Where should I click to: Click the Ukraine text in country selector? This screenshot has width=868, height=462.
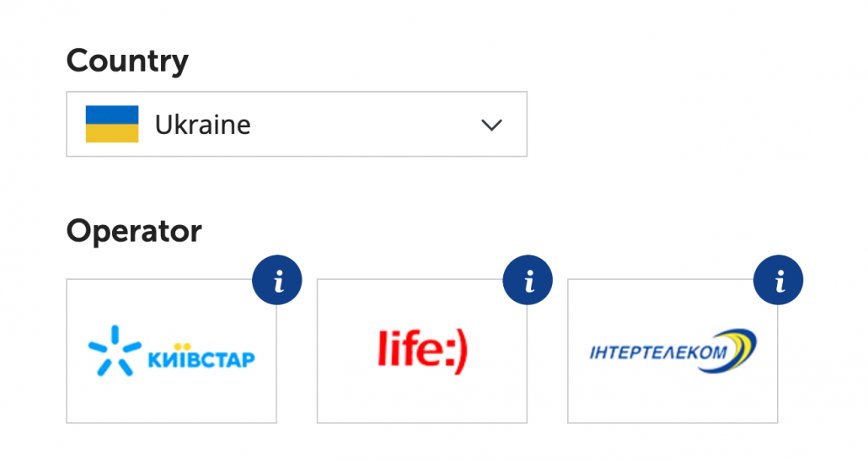coord(202,125)
